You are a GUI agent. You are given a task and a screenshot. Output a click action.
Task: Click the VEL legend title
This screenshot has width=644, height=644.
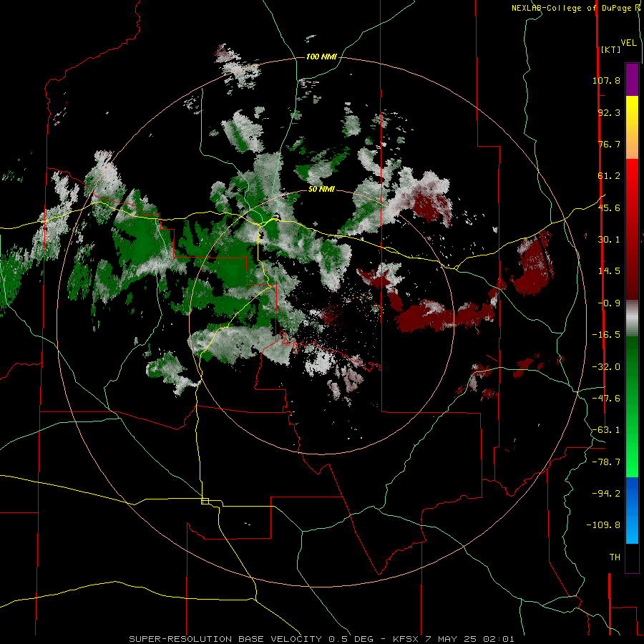point(628,42)
